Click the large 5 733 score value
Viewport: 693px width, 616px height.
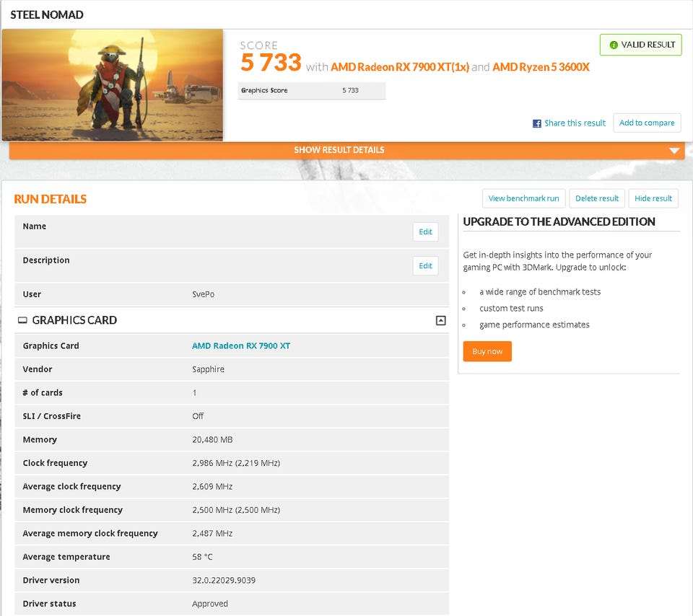point(271,62)
